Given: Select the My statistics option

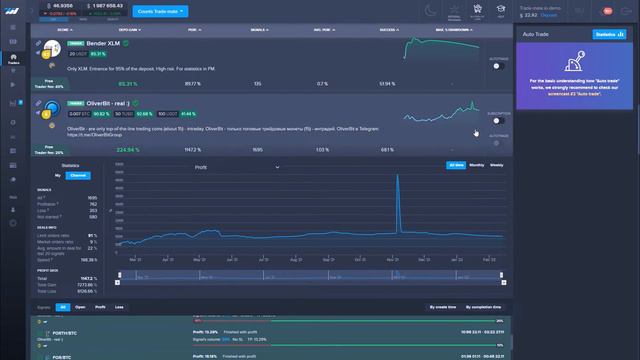Looking at the screenshot, I should click(x=58, y=176).
